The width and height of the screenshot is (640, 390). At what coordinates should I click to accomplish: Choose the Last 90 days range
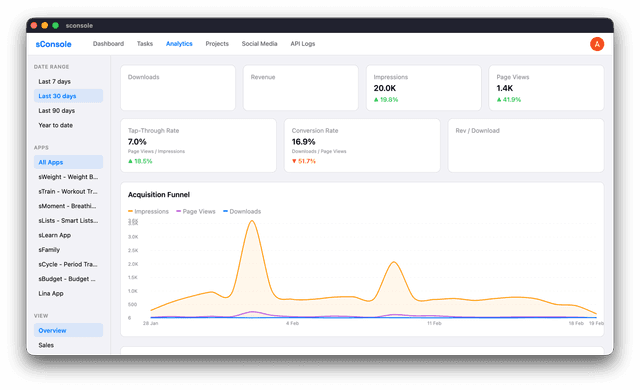pos(68,111)
